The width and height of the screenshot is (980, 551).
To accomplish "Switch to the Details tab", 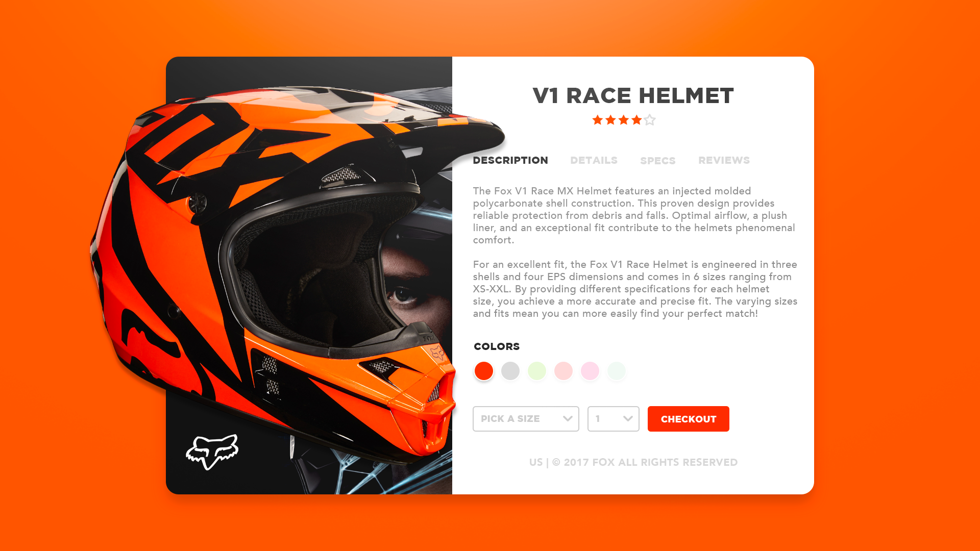I will pos(594,160).
